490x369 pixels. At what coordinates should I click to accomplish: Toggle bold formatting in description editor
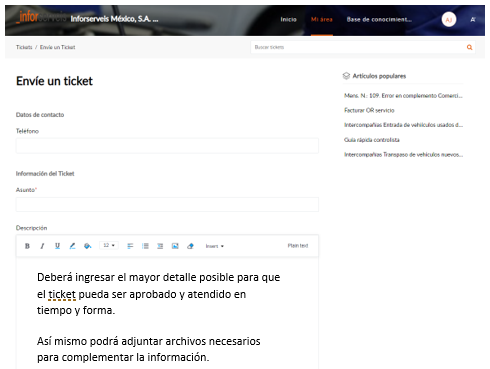point(27,246)
